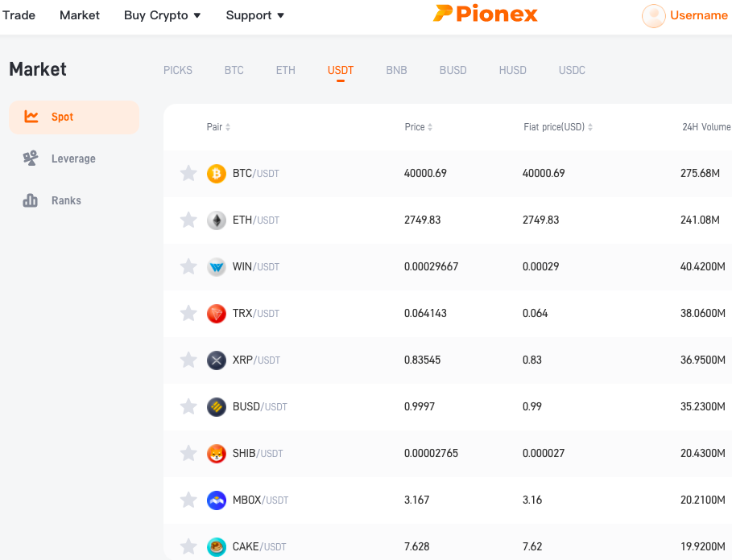Viewport: 732px width, 560px height.
Task: Open the Trade page link
Action: [19, 15]
